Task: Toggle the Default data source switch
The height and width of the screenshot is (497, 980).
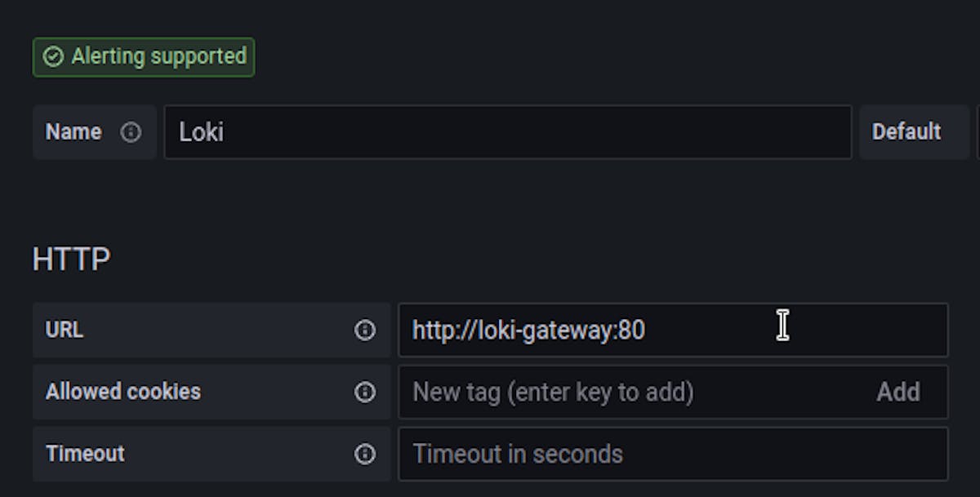Action: [x=977, y=132]
